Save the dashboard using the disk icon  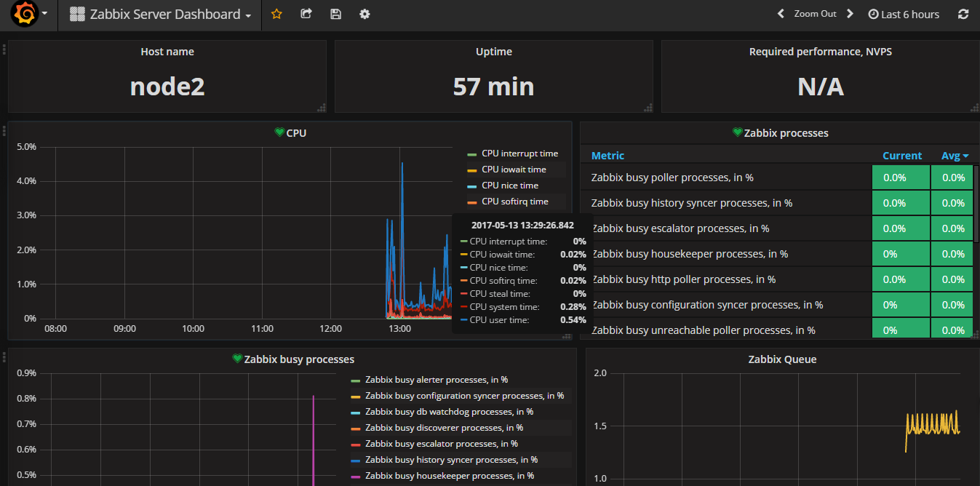click(x=335, y=14)
